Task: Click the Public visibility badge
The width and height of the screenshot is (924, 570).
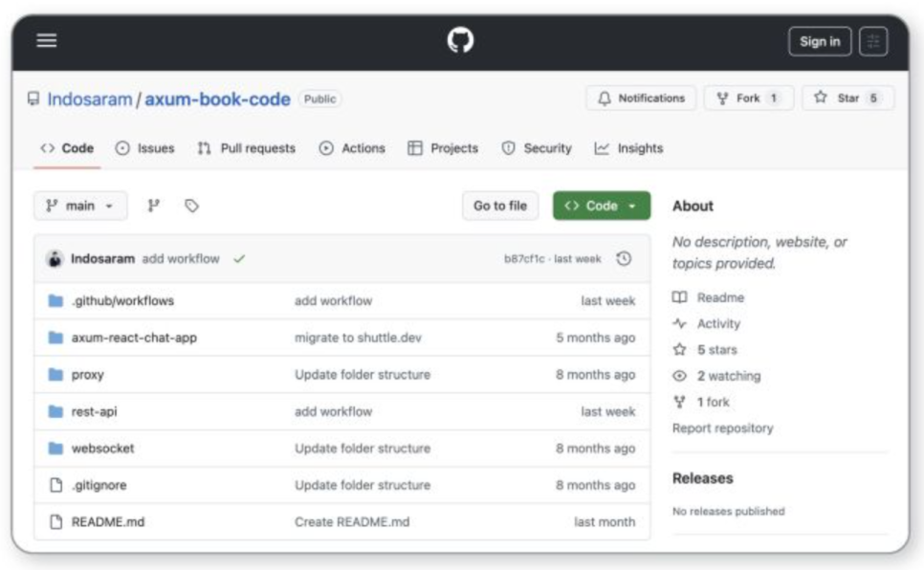Action: [320, 99]
